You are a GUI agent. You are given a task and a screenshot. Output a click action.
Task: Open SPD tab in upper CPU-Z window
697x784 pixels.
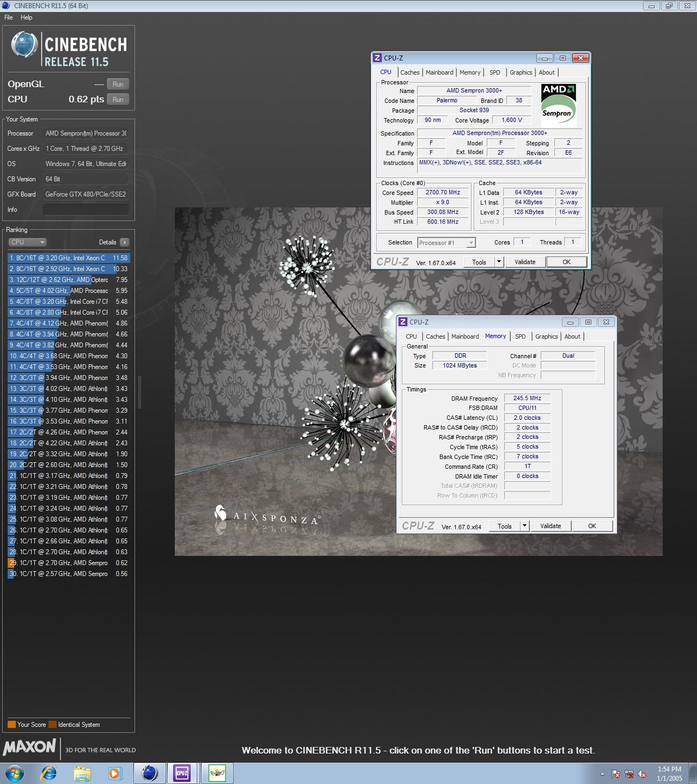[495, 72]
